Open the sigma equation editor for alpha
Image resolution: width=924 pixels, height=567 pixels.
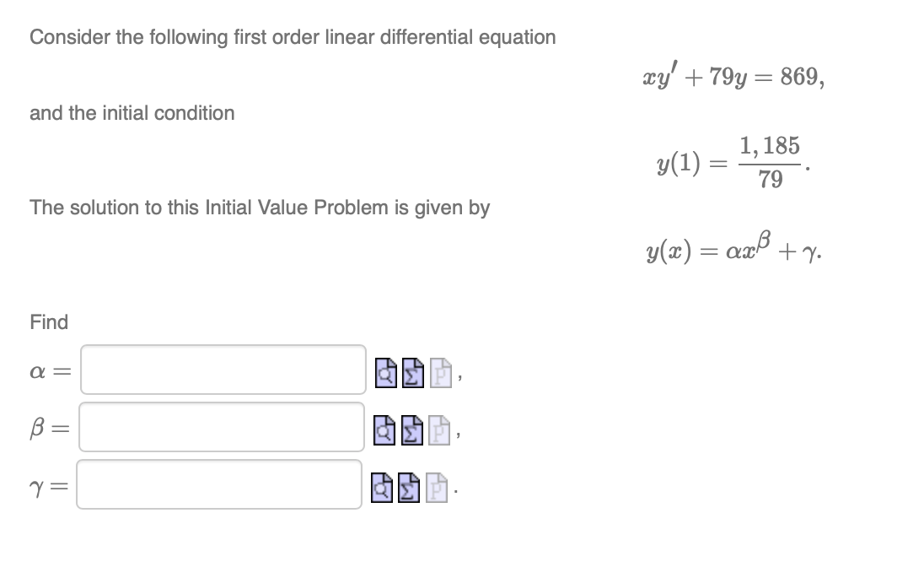(413, 373)
